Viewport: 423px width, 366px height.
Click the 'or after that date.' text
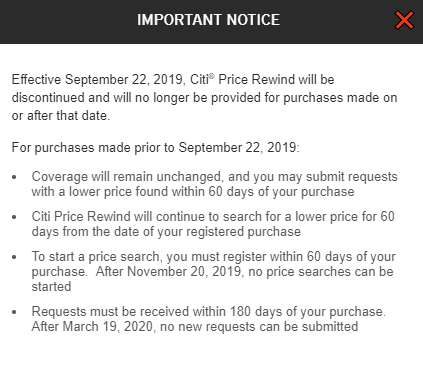[61, 116]
